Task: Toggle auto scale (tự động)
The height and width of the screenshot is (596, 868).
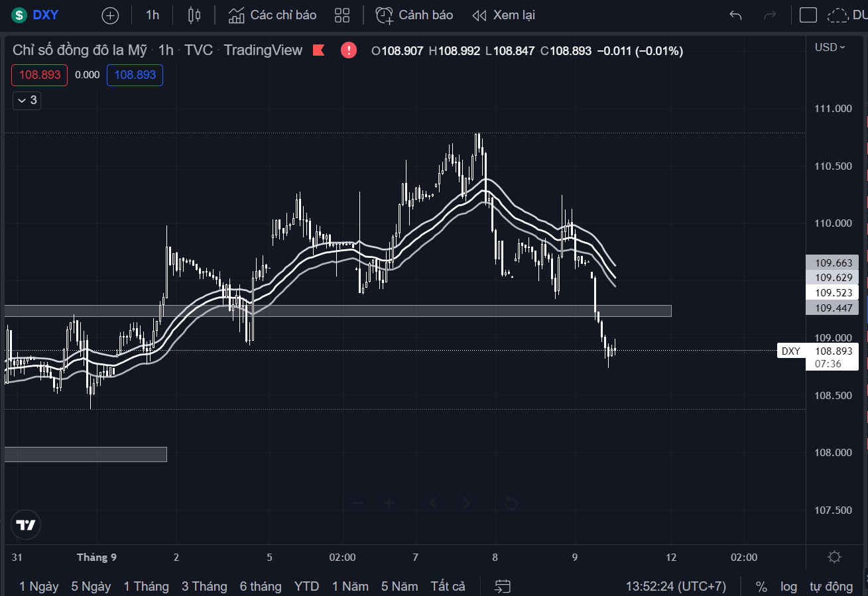Action: tap(831, 586)
